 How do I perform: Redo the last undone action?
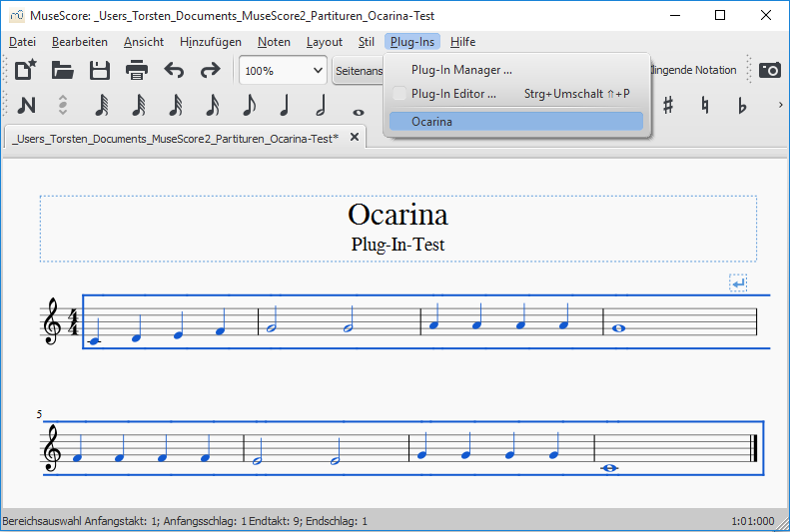click(210, 70)
